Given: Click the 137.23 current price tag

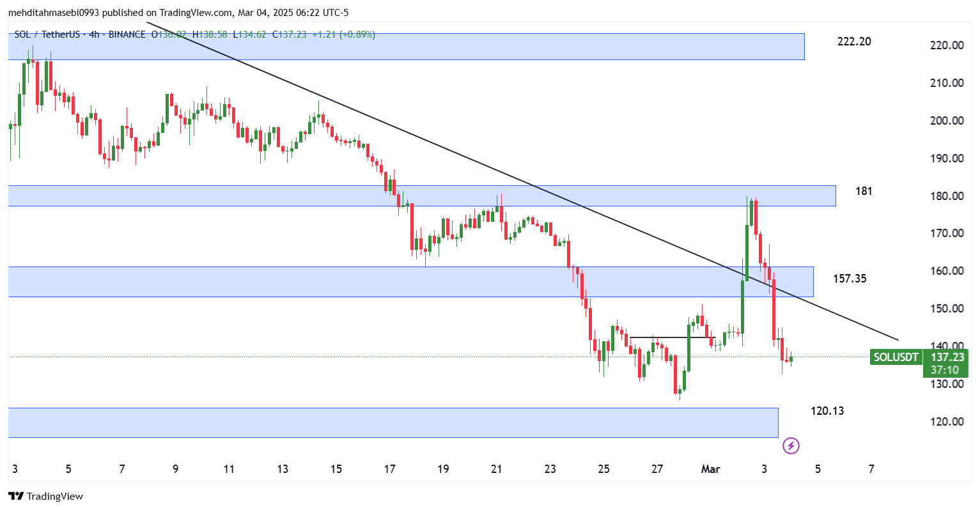Looking at the screenshot, I should [947, 357].
